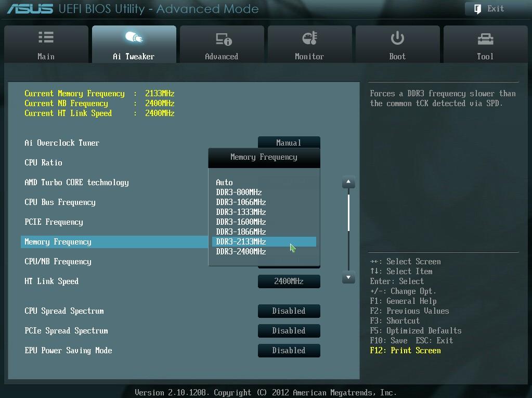Select AMD Turbo CORE technology setting
532x398 pixels.
[x=76, y=183]
